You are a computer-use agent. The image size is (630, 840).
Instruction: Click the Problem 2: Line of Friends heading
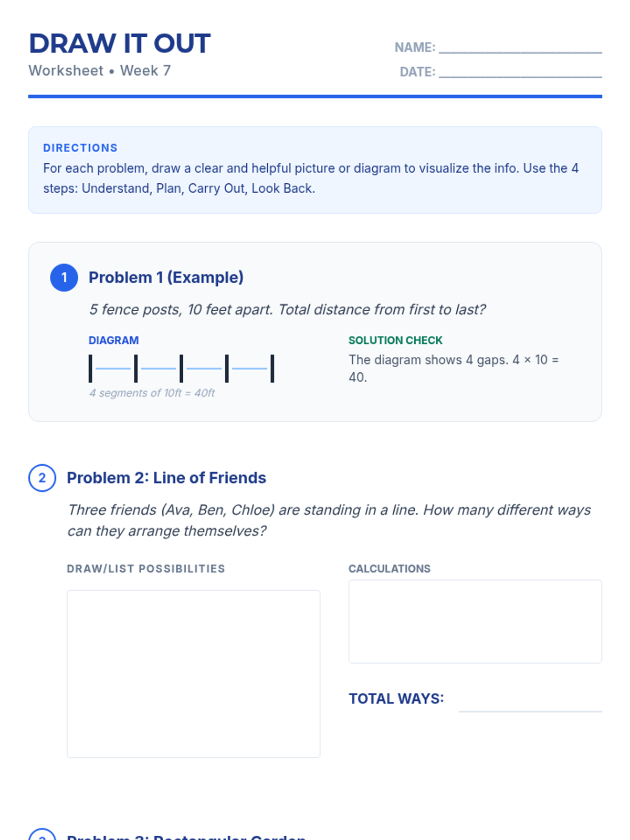pyautogui.click(x=166, y=478)
